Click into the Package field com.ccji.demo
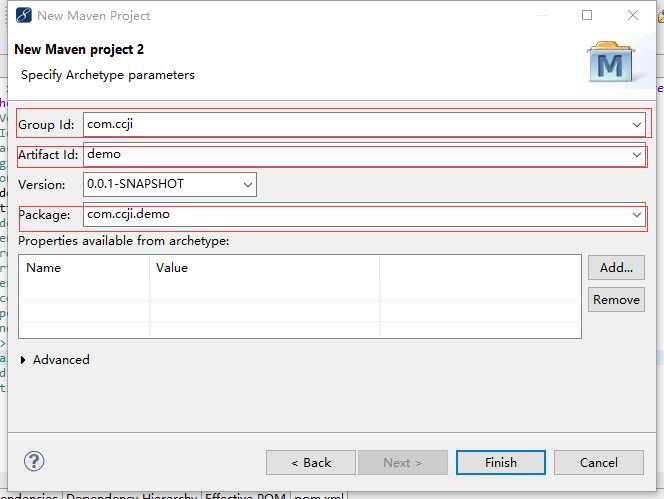 [364, 215]
